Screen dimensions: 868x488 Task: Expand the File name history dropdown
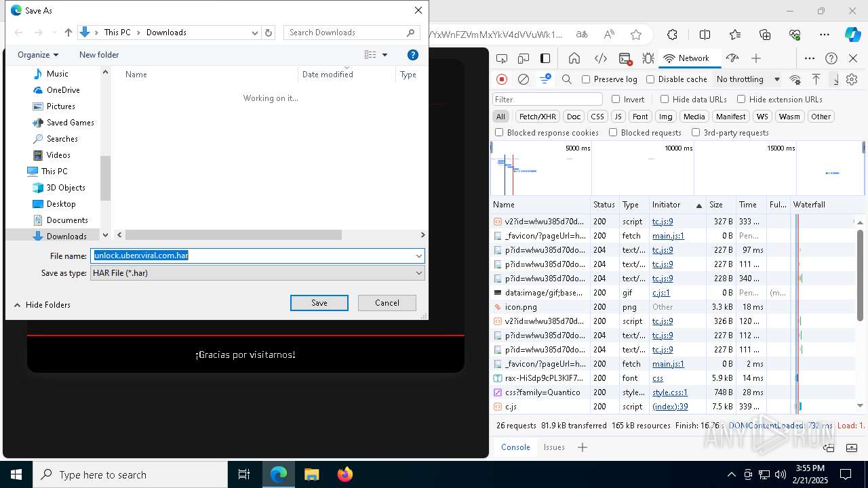(x=419, y=256)
